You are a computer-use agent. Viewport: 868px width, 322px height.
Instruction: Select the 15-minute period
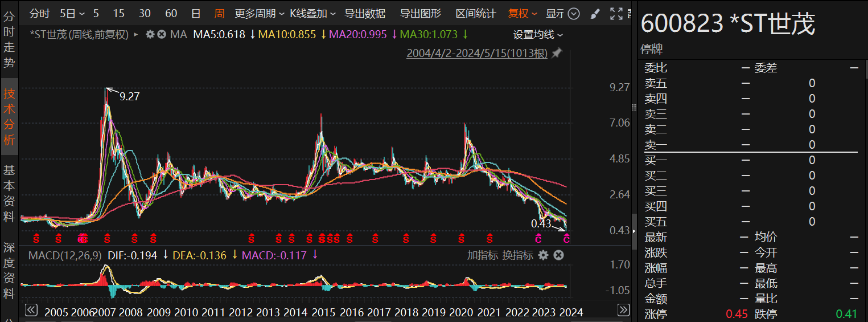[x=118, y=13]
